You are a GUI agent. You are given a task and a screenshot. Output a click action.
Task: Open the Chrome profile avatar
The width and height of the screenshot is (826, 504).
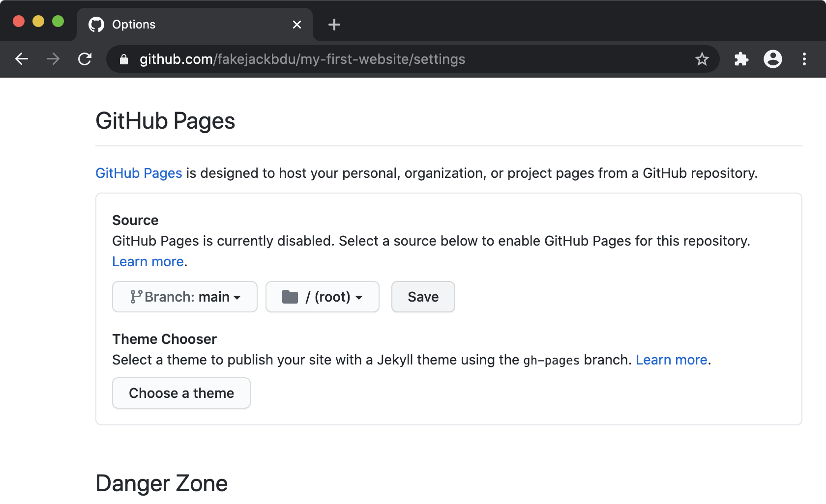(x=773, y=59)
